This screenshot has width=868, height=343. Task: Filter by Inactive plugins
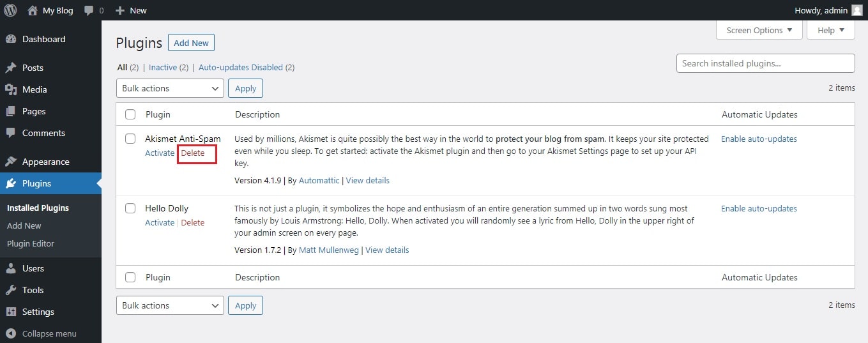point(163,67)
